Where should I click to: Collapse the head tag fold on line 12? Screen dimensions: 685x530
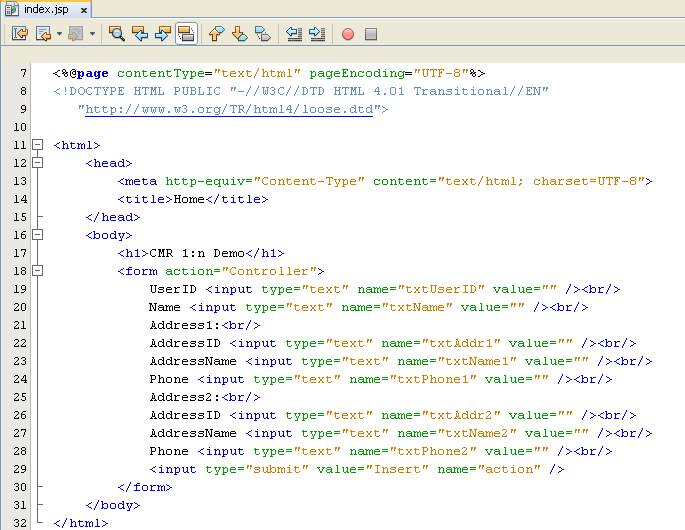coord(38,163)
